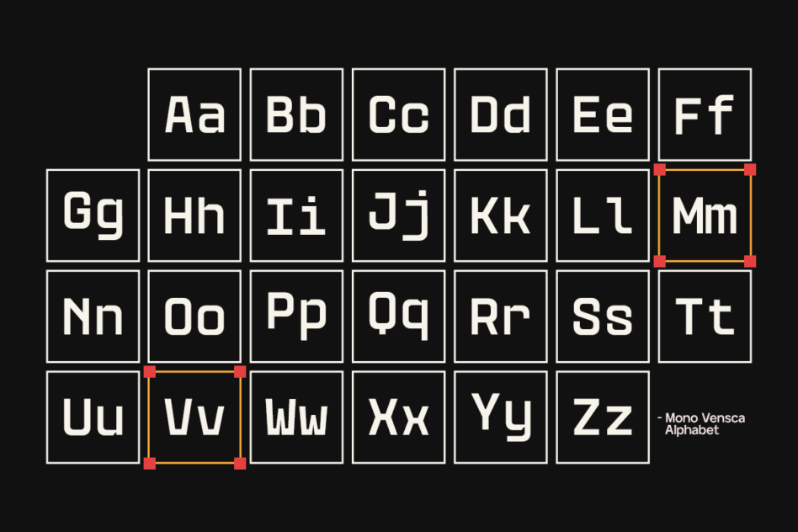798x532 pixels.
Task: Click the Ss letter tile
Action: (x=603, y=317)
